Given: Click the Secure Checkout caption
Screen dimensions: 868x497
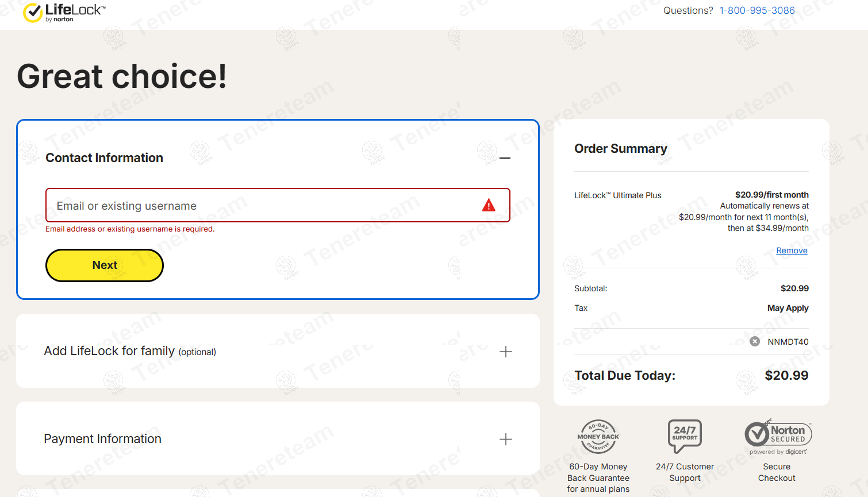Looking at the screenshot, I should (x=777, y=472).
